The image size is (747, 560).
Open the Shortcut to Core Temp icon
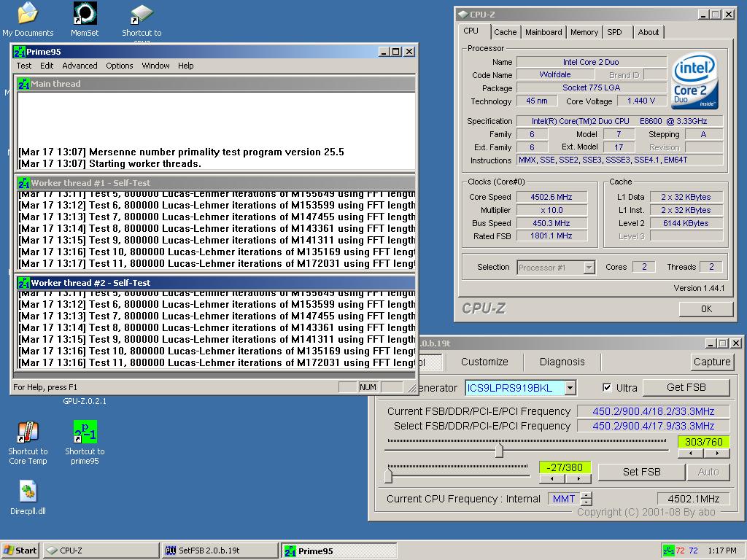tap(28, 443)
